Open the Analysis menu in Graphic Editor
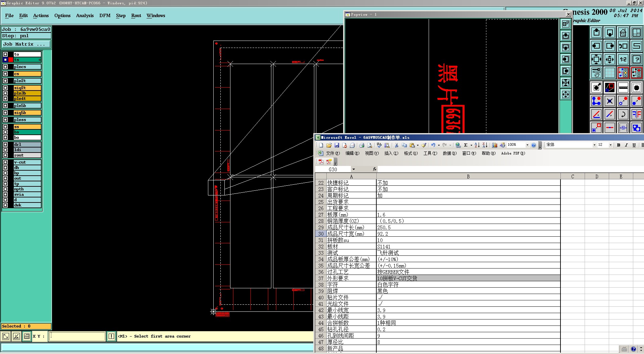The height and width of the screenshot is (354, 644). (85, 15)
